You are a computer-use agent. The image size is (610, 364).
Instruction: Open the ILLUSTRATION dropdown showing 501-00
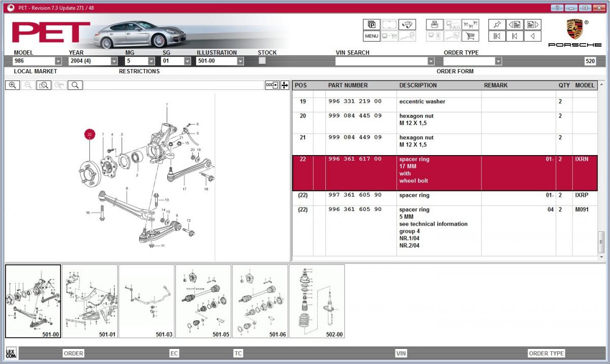pyautogui.click(x=240, y=61)
